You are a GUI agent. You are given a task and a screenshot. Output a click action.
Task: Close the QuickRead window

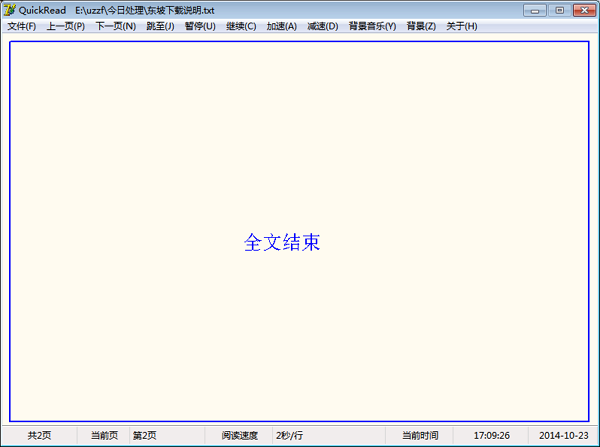(x=584, y=10)
